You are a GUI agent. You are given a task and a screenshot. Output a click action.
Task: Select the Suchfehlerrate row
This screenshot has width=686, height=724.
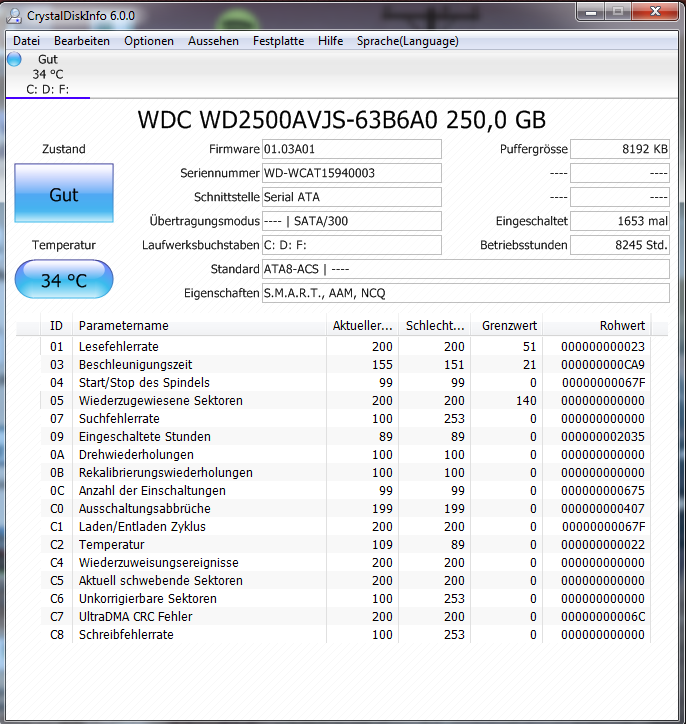pyautogui.click(x=345, y=418)
